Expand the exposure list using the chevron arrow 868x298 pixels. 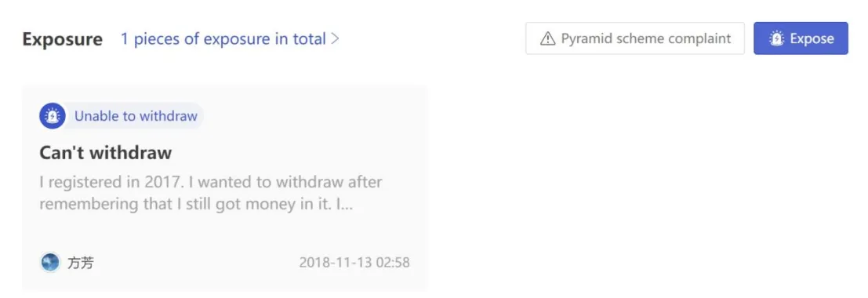334,39
